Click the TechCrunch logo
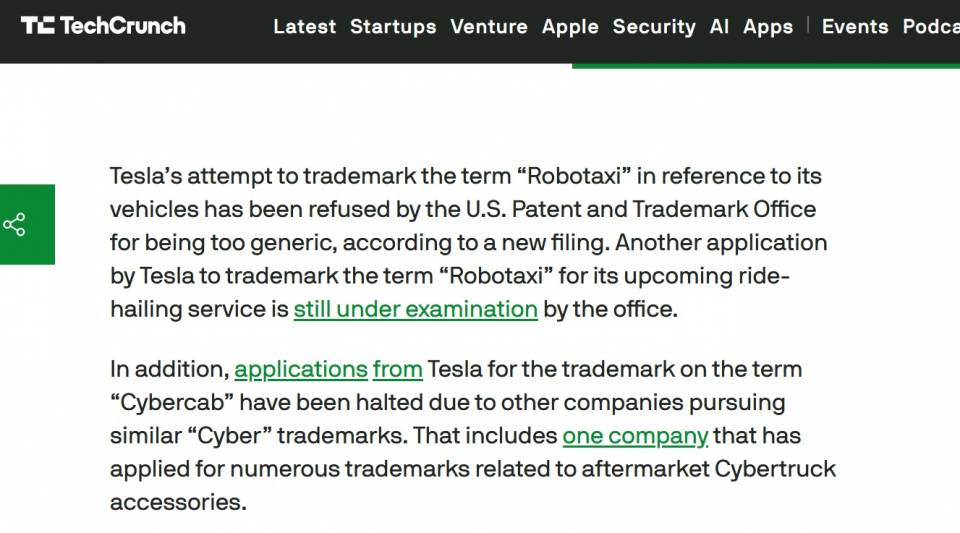Viewport: 960px width, 533px height. pyautogui.click(x=103, y=26)
